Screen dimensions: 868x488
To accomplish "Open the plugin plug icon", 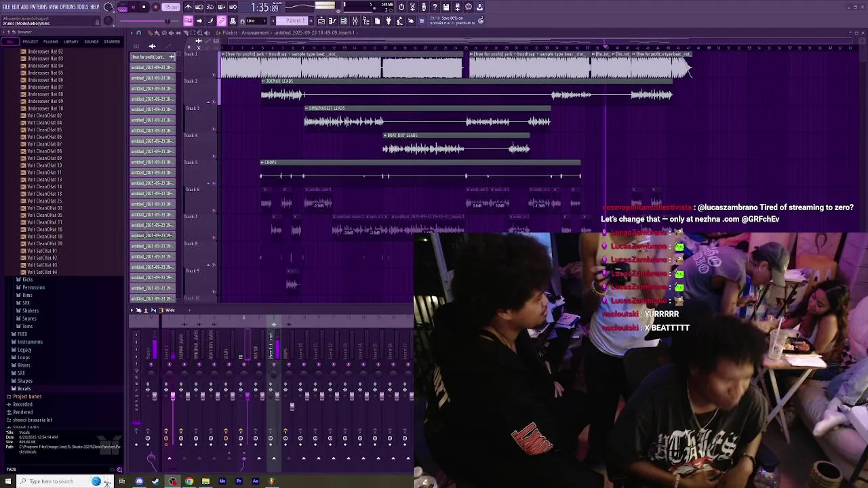I will pos(388,21).
